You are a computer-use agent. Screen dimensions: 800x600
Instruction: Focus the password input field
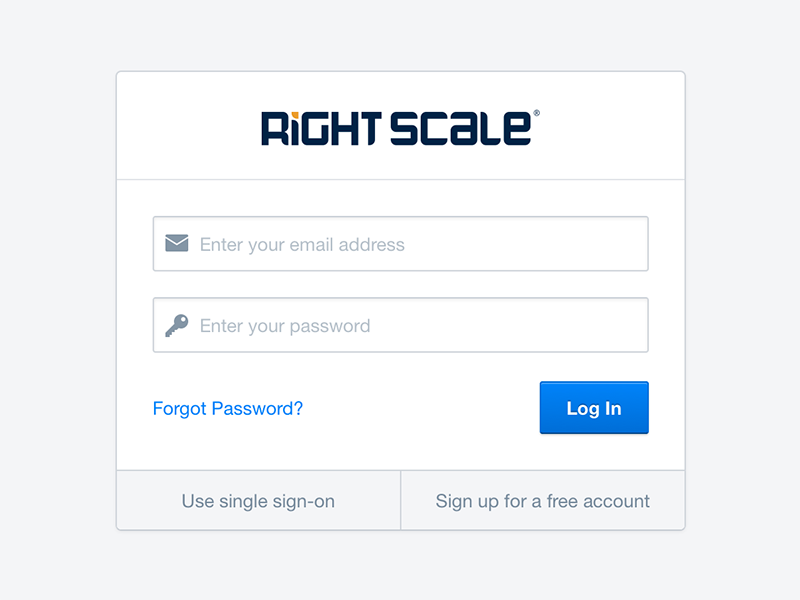click(x=401, y=325)
